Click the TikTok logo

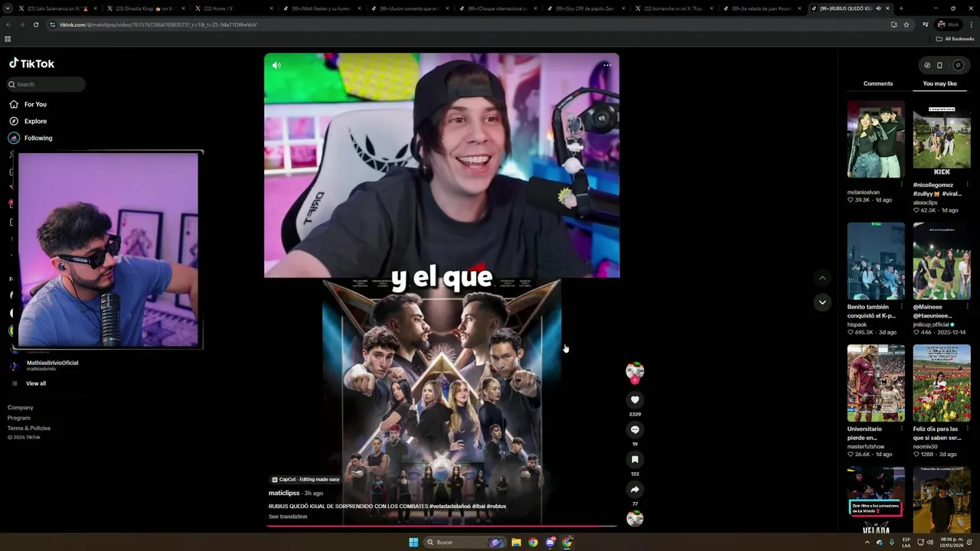click(31, 64)
